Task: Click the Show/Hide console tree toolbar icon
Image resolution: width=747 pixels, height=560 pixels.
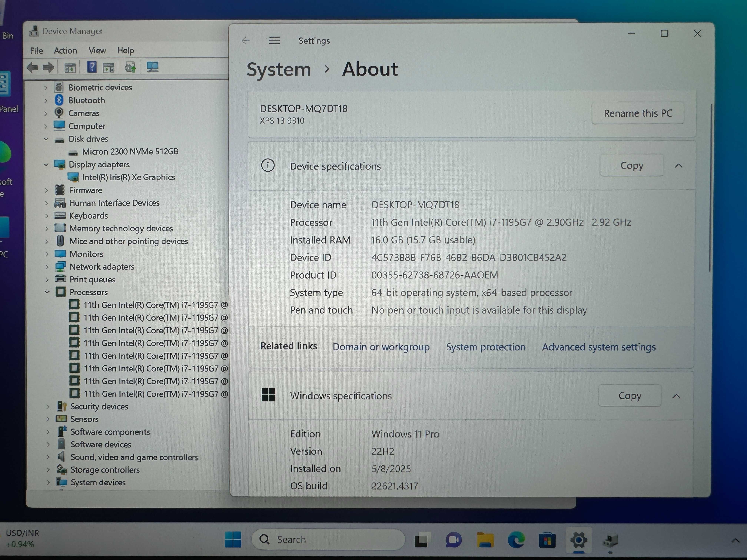Action: [x=70, y=68]
